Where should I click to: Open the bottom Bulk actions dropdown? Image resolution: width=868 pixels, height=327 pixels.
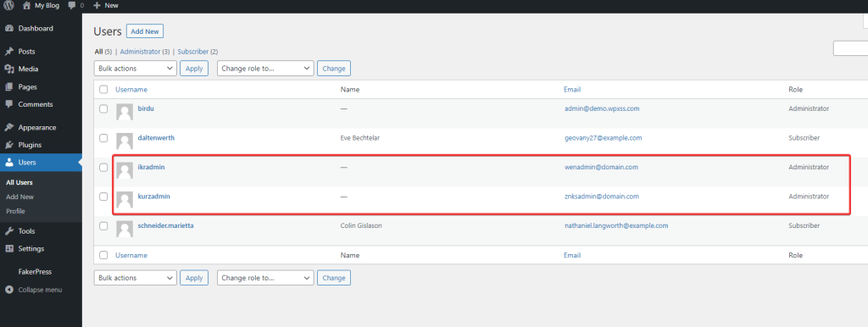pos(136,278)
